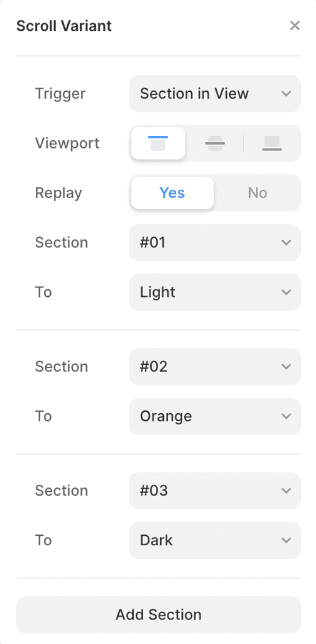The image size is (316, 644).
Task: Open the Section #03 dropdown
Action: (x=215, y=491)
